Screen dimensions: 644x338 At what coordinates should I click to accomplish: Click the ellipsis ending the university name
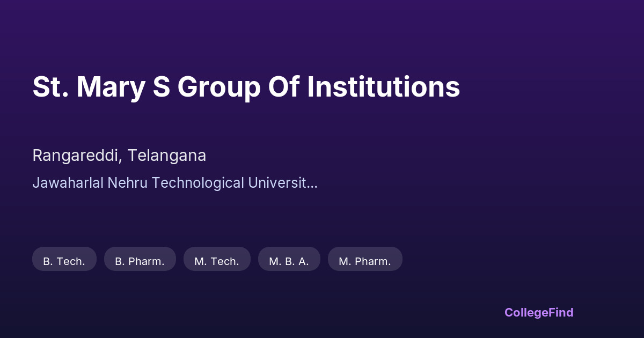312,183
